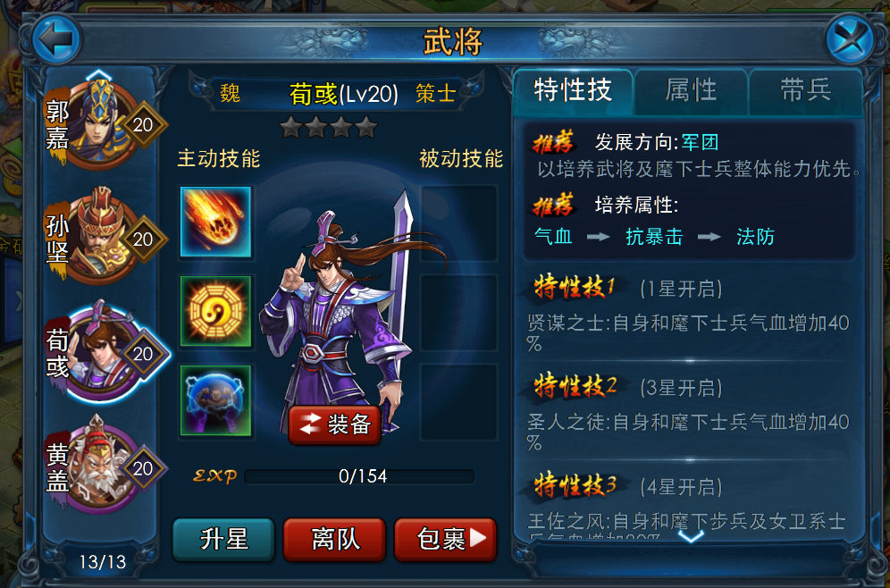Viewport: 890px width, 588px height.
Task: Click the back arrow icon
Action: click(56, 39)
